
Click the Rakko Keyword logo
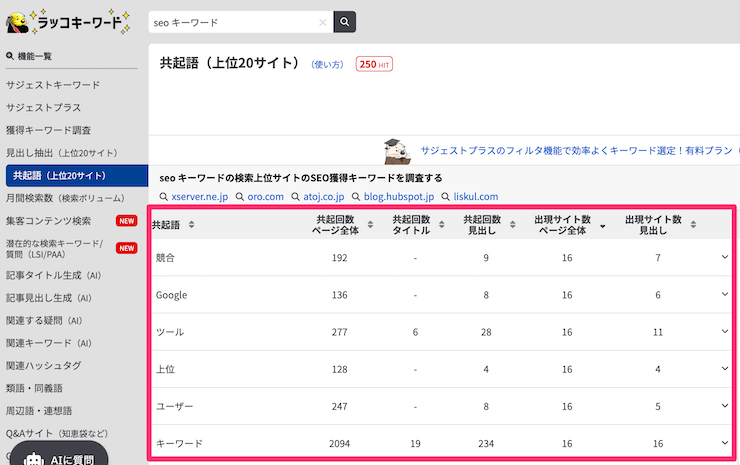pos(68,22)
